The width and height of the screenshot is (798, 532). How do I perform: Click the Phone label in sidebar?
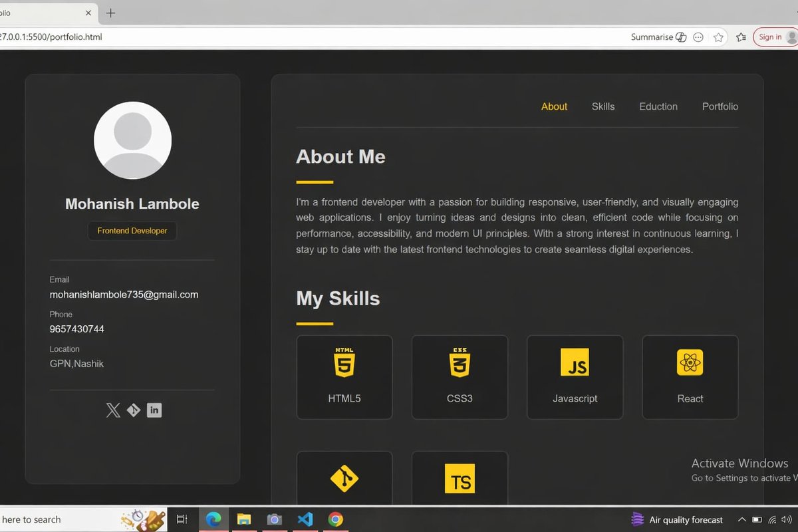point(61,314)
